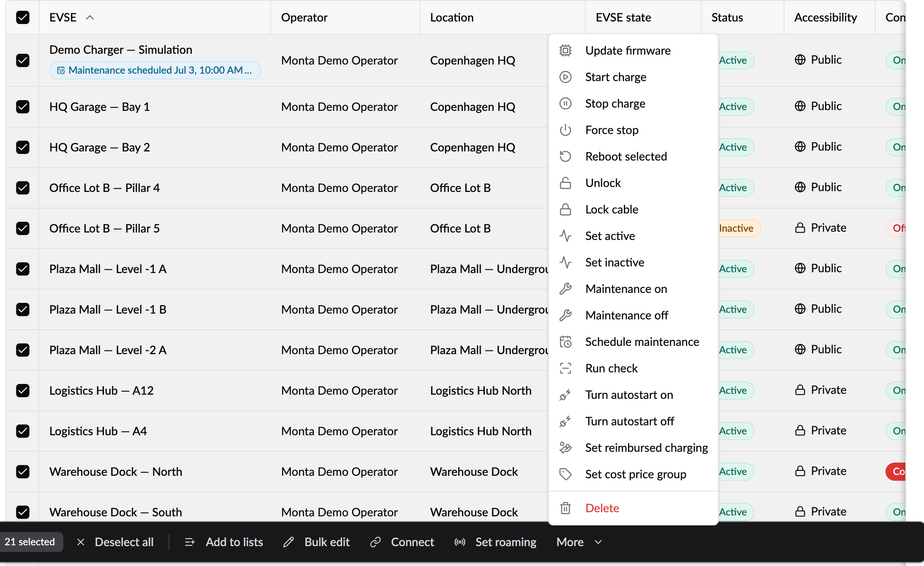Click the Reboot selected refresh icon

pyautogui.click(x=565, y=156)
